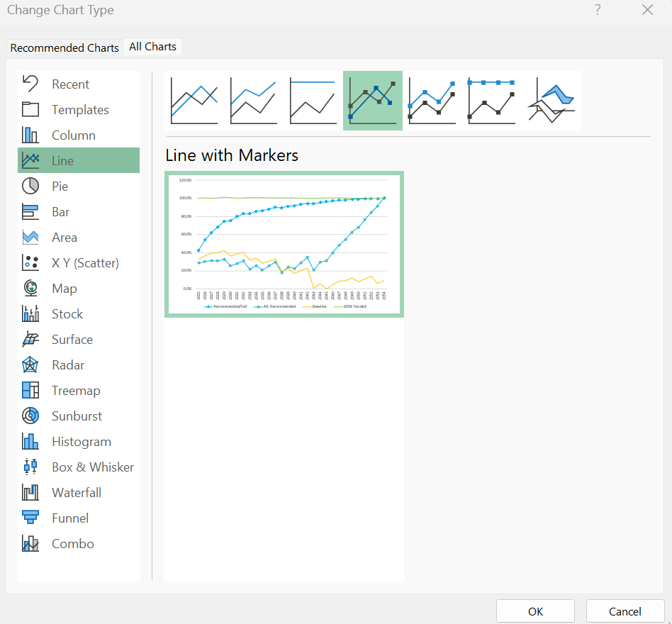This screenshot has height=624, width=672.
Task: Click the Line with Markers preview thumbnail
Action: pos(284,244)
